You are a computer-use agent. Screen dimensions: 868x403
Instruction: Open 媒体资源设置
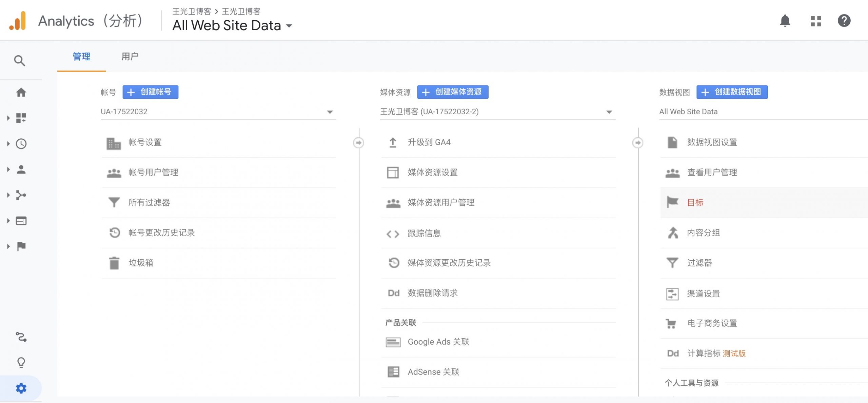498,172
